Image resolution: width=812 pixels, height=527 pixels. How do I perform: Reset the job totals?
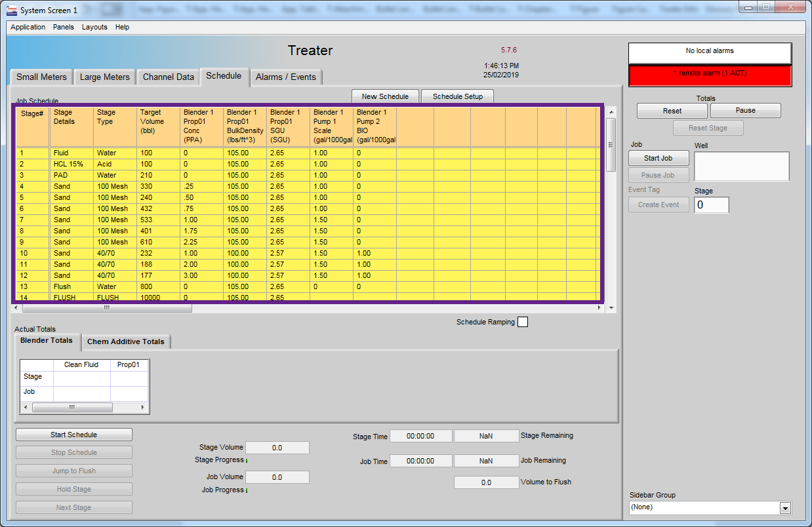pyautogui.click(x=672, y=110)
